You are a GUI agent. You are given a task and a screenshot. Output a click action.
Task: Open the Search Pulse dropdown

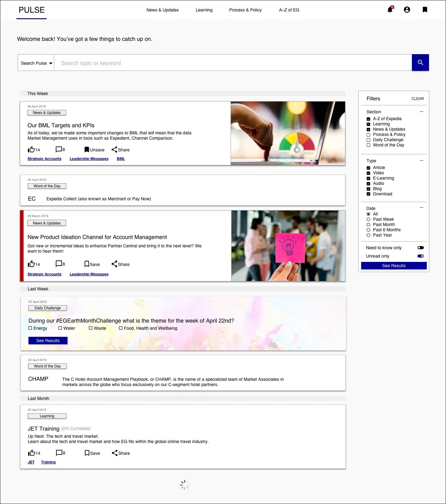pos(36,63)
